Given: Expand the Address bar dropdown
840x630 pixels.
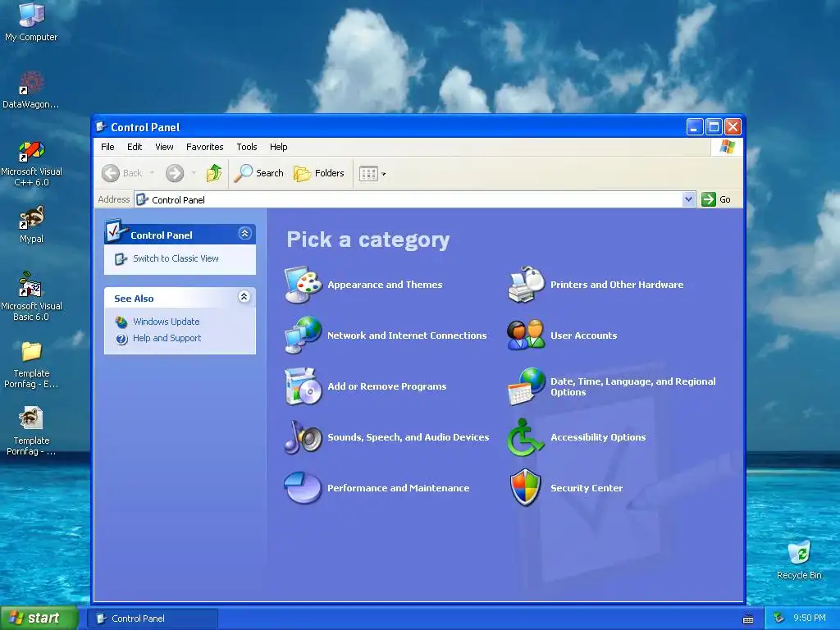Looking at the screenshot, I should pos(688,199).
